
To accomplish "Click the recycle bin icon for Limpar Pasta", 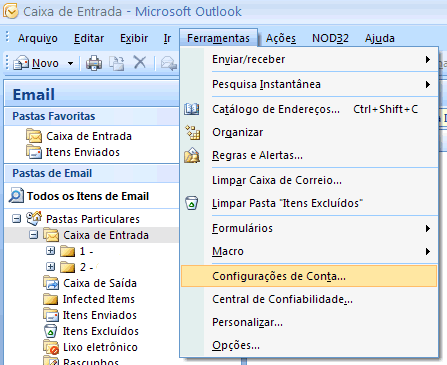I will point(192,203).
